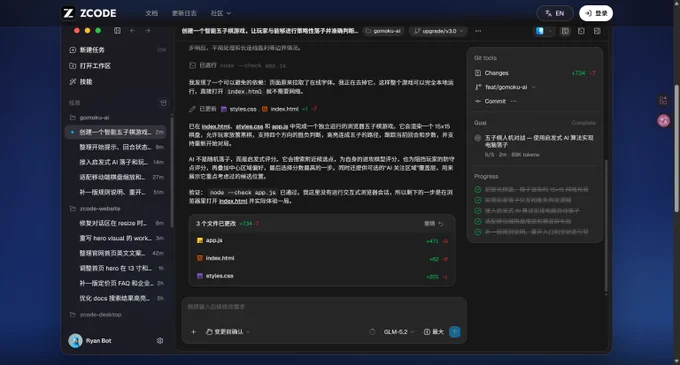Open Changes in Git tools panel
The width and height of the screenshot is (680, 365).
(535, 73)
